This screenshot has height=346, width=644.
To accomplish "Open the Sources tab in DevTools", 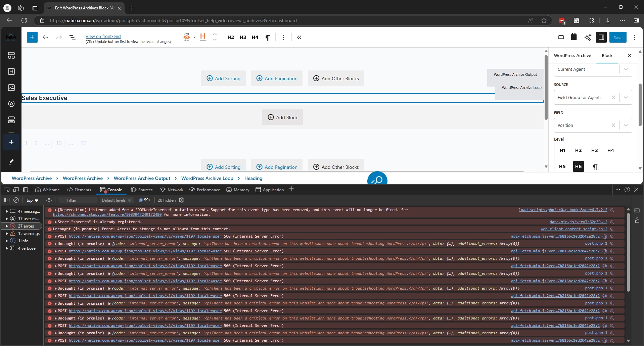I will click(x=141, y=190).
